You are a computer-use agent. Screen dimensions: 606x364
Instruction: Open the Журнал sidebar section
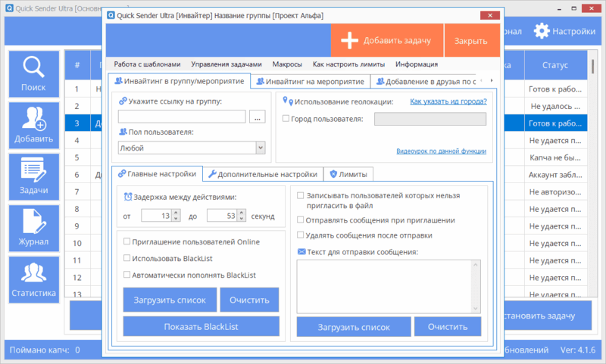pyautogui.click(x=34, y=228)
